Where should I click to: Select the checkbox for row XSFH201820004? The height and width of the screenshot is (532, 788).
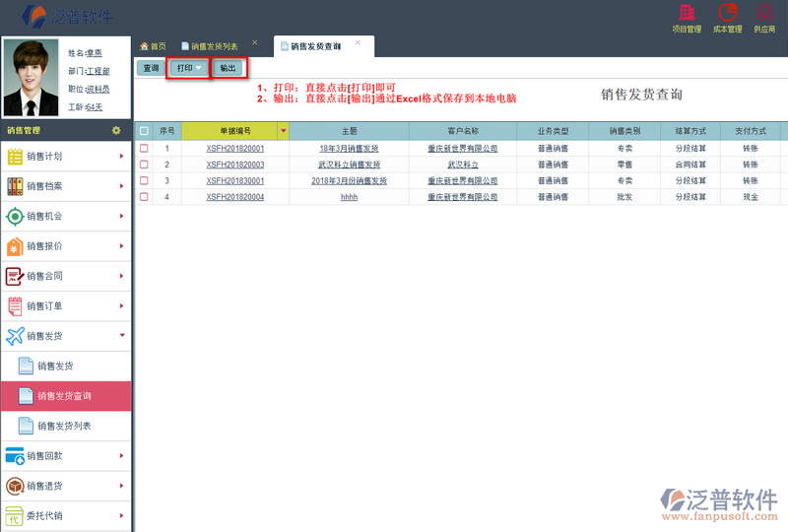pos(144,197)
